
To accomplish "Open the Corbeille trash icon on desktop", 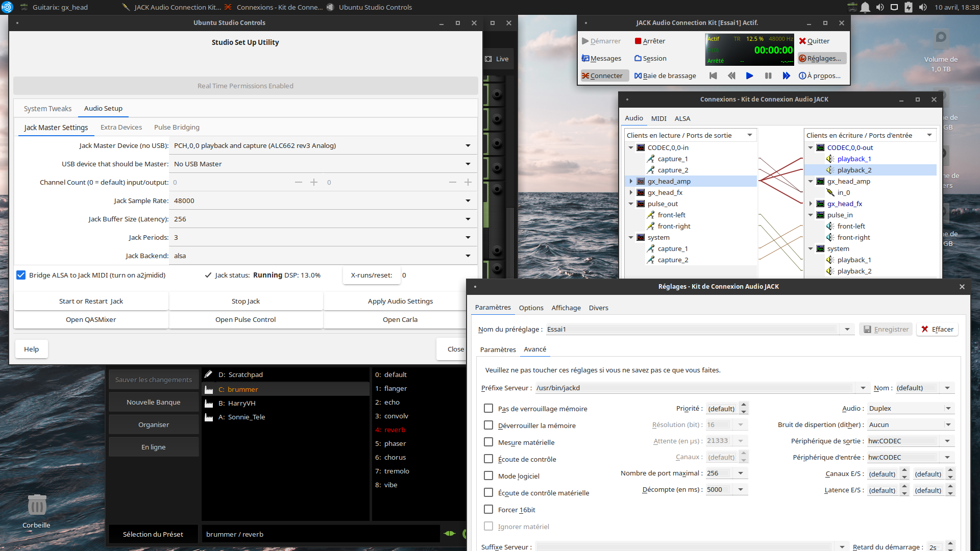I will point(36,506).
